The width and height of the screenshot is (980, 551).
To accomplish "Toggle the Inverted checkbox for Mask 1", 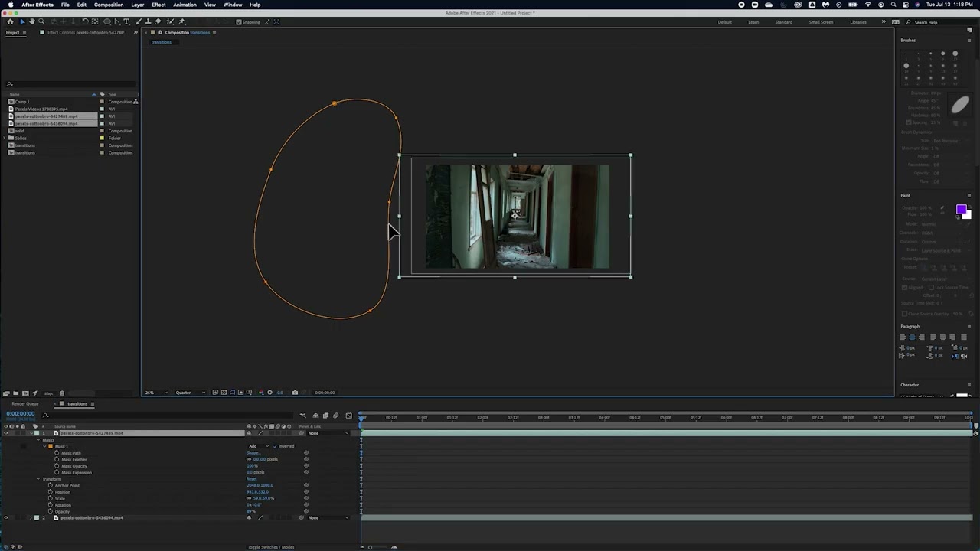I will (275, 446).
